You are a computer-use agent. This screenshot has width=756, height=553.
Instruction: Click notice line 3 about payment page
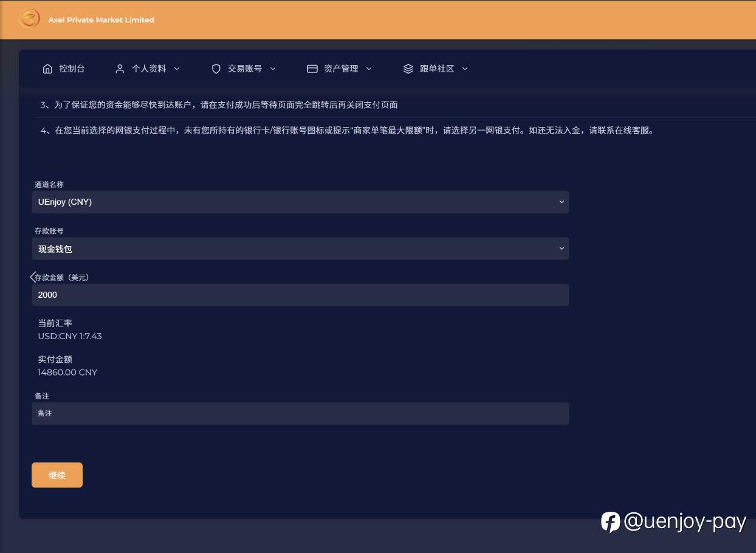219,105
